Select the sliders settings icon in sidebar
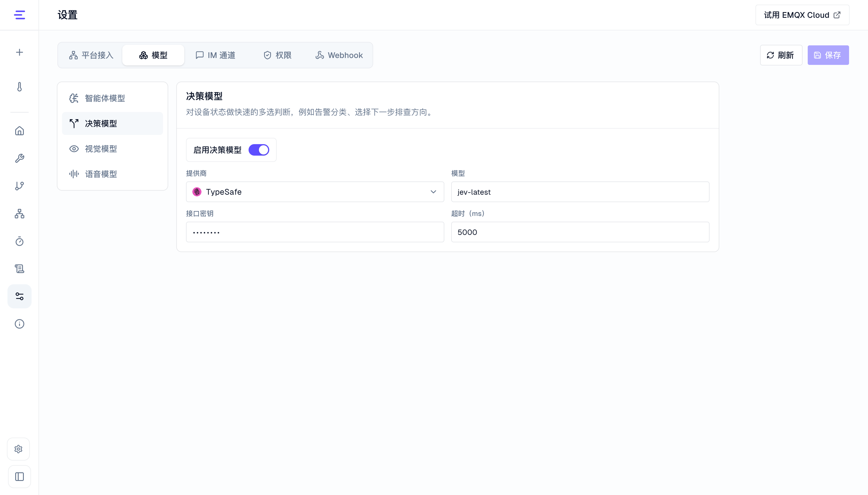 [19, 297]
